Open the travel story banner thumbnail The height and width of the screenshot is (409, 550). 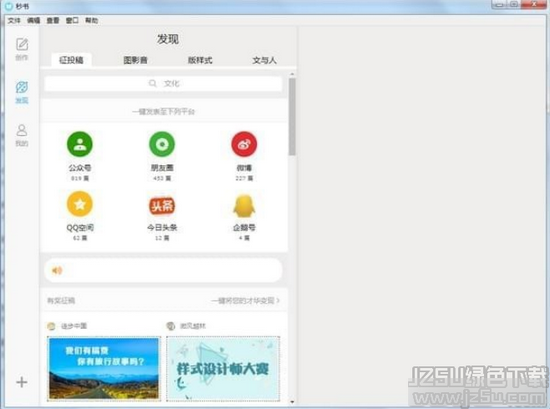coord(104,368)
